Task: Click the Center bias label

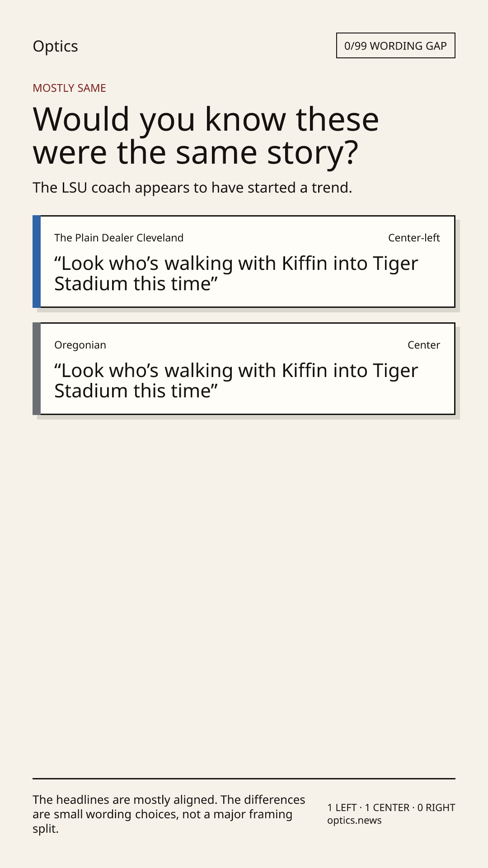Action: [x=424, y=345]
